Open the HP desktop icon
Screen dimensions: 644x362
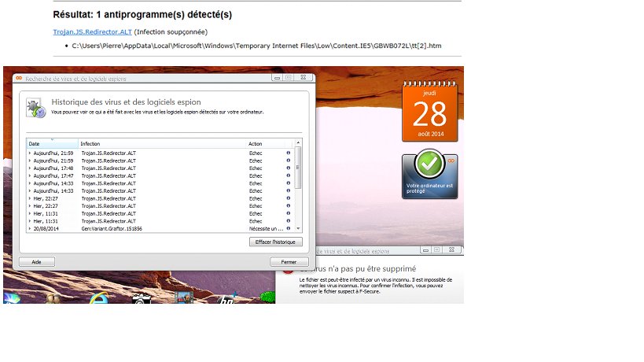pyautogui.click(x=226, y=298)
